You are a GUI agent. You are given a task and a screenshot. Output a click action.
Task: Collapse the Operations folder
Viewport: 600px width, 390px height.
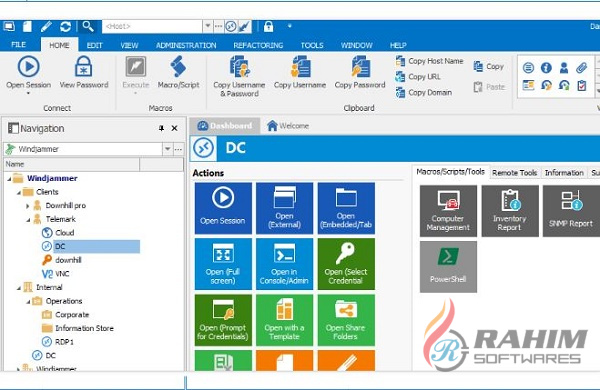coord(28,302)
